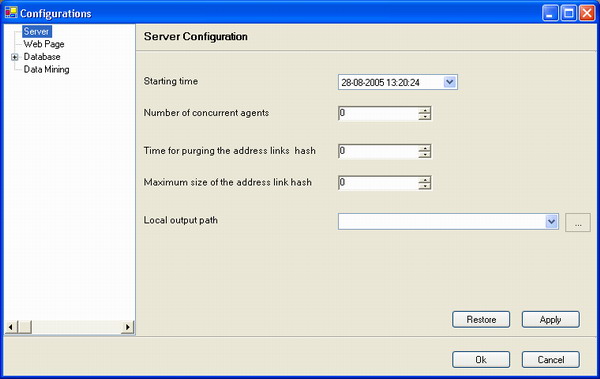600x379 pixels.
Task: Browse for local output path with the ellipsis button
Action: click(x=578, y=222)
